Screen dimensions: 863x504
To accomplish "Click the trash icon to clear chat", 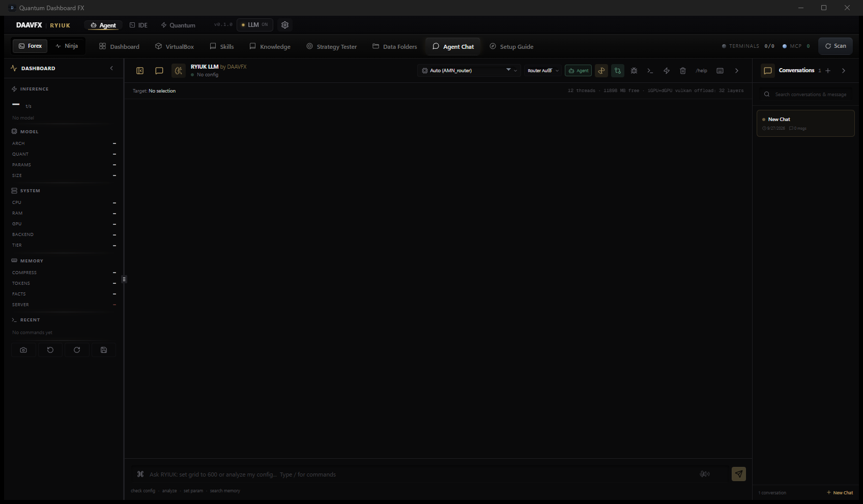I will point(683,71).
